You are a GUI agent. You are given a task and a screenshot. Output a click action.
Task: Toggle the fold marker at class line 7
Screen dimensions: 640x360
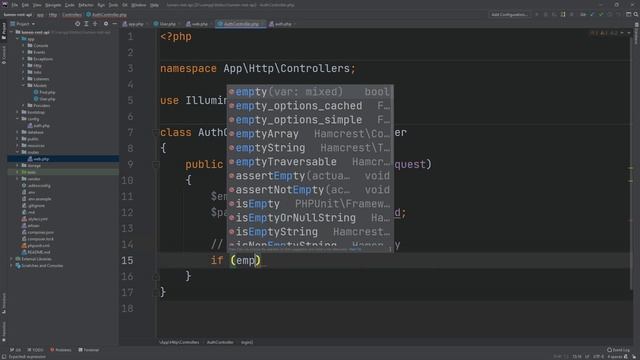(156, 132)
